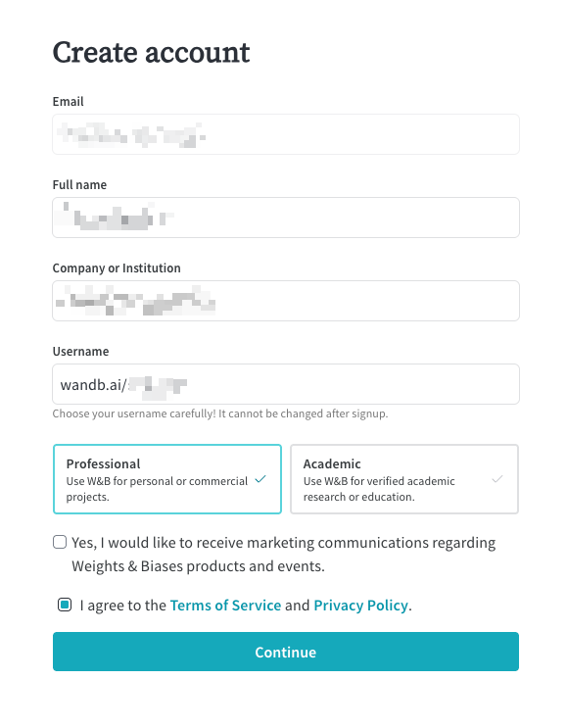
Task: Click the Company or Institution label
Action: click(117, 268)
